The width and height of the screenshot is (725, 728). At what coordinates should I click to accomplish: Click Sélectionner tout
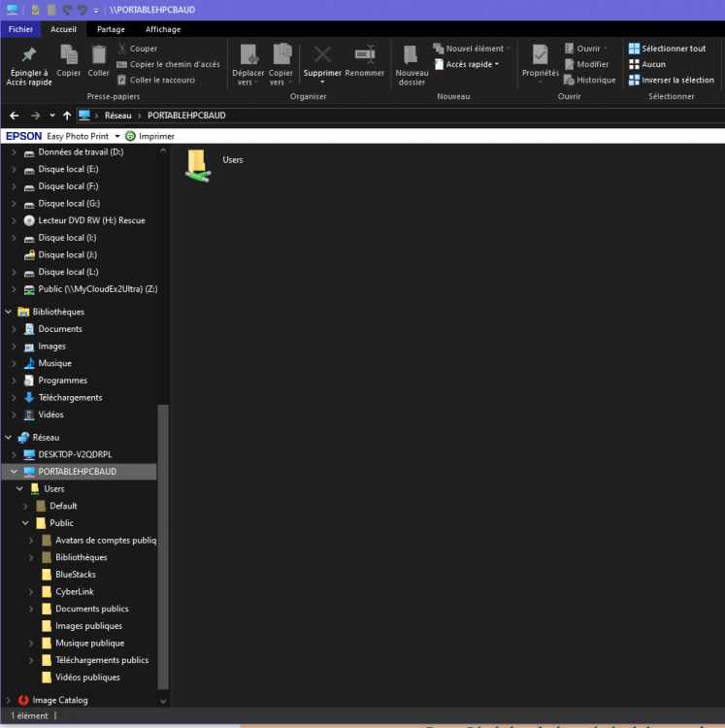pyautogui.click(x=667, y=49)
